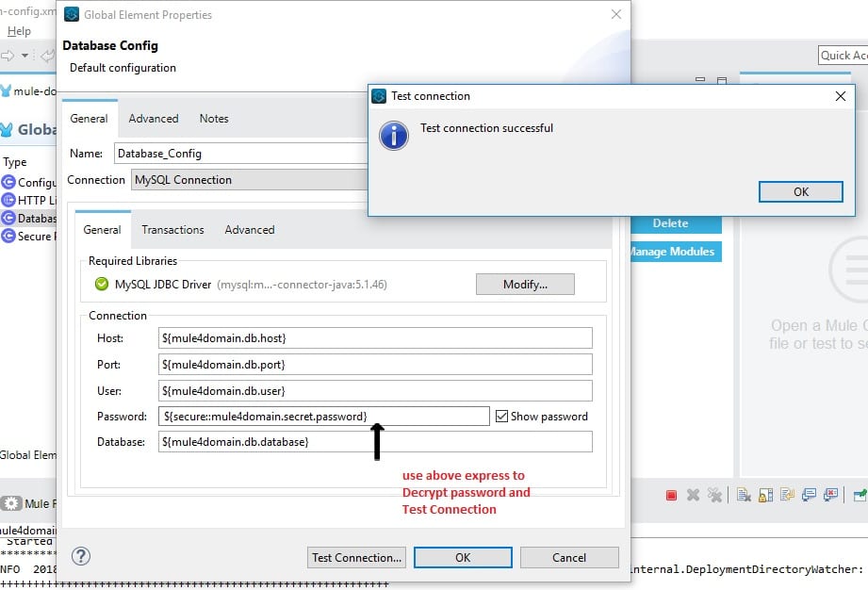This screenshot has height=590, width=868.
Task: Open the Help menu
Action: [x=20, y=31]
